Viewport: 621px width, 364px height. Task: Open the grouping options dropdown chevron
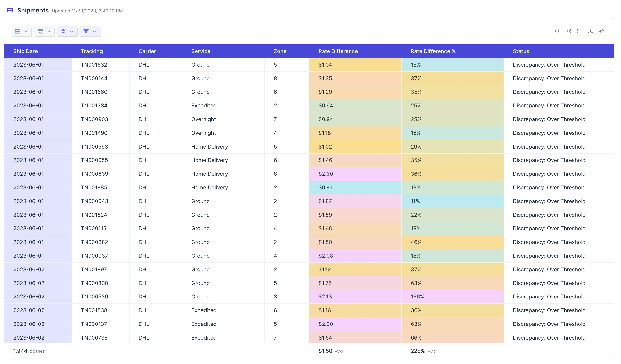pyautogui.click(x=49, y=31)
